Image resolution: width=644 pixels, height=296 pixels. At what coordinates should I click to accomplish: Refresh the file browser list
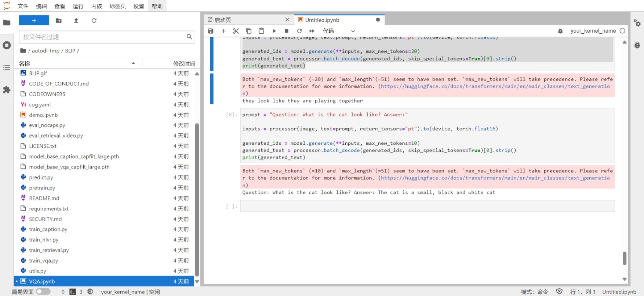tap(94, 21)
